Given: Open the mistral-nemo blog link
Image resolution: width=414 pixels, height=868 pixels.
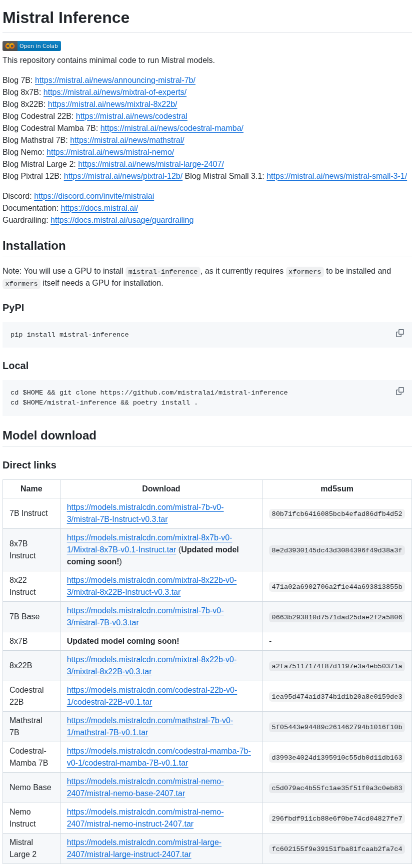Looking at the screenshot, I should coord(110,152).
